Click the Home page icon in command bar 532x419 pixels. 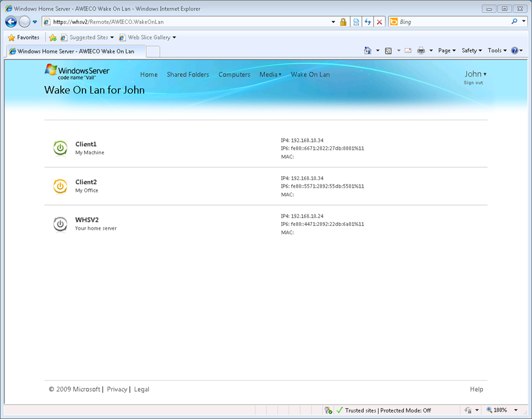point(367,51)
